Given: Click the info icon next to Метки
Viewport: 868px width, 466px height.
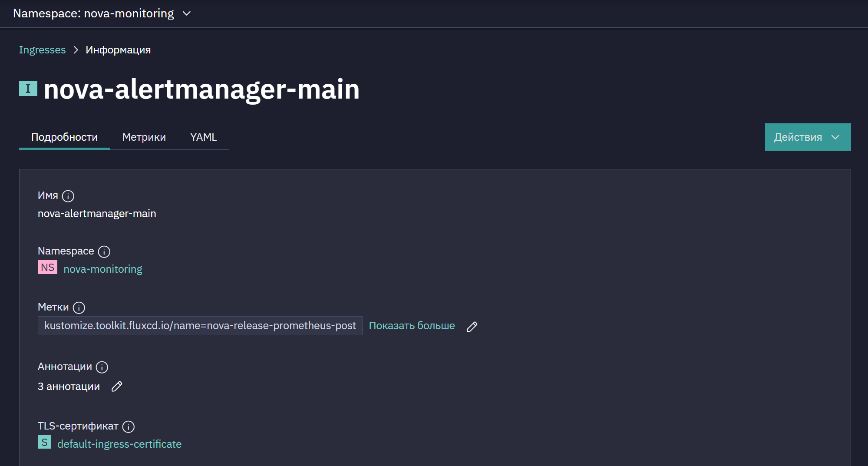Looking at the screenshot, I should click(79, 308).
